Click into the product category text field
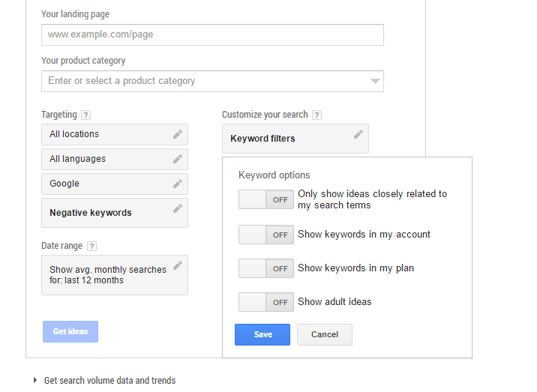Image resolution: width=537 pixels, height=392 pixels. [x=202, y=81]
